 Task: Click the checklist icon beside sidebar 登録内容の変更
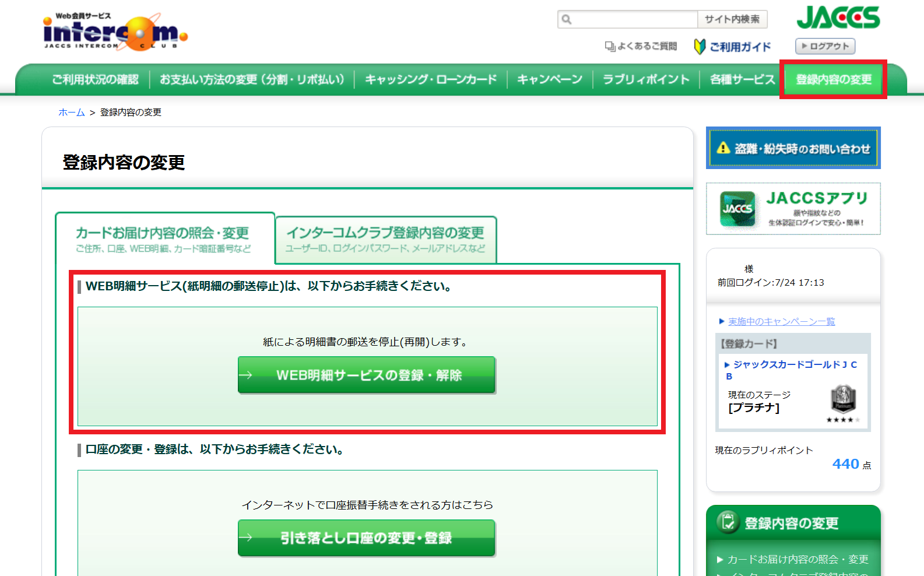point(728,522)
